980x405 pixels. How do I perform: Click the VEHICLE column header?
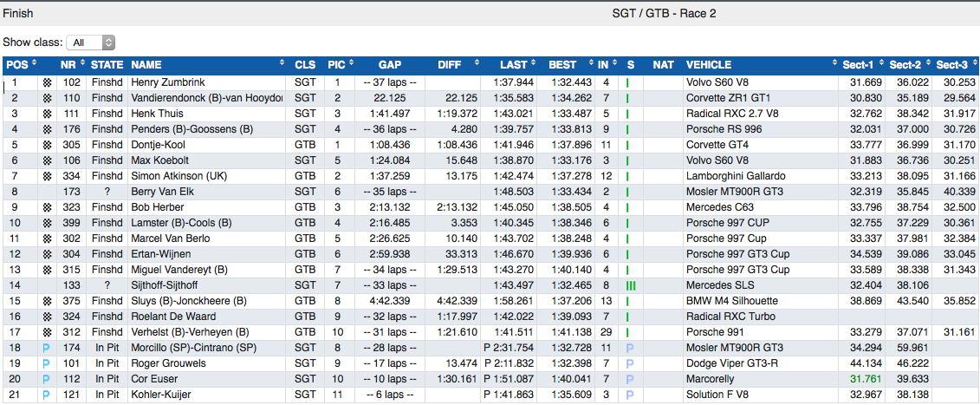pos(709,64)
